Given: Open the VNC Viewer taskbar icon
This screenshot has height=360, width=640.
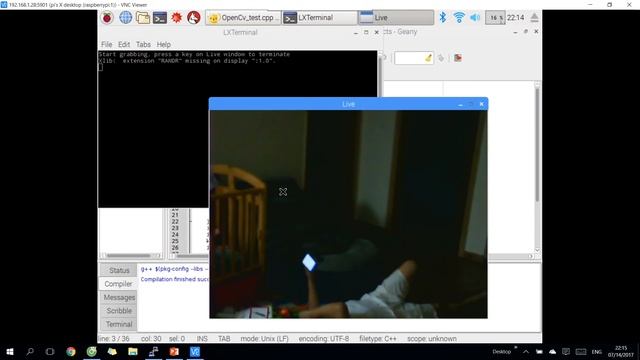Looking at the screenshot, I should coord(195,351).
